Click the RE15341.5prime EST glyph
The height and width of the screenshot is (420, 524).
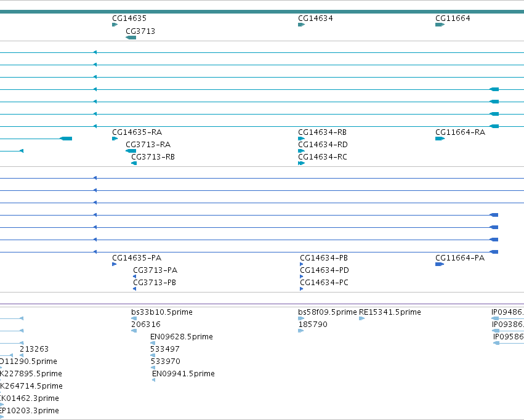(x=361, y=318)
